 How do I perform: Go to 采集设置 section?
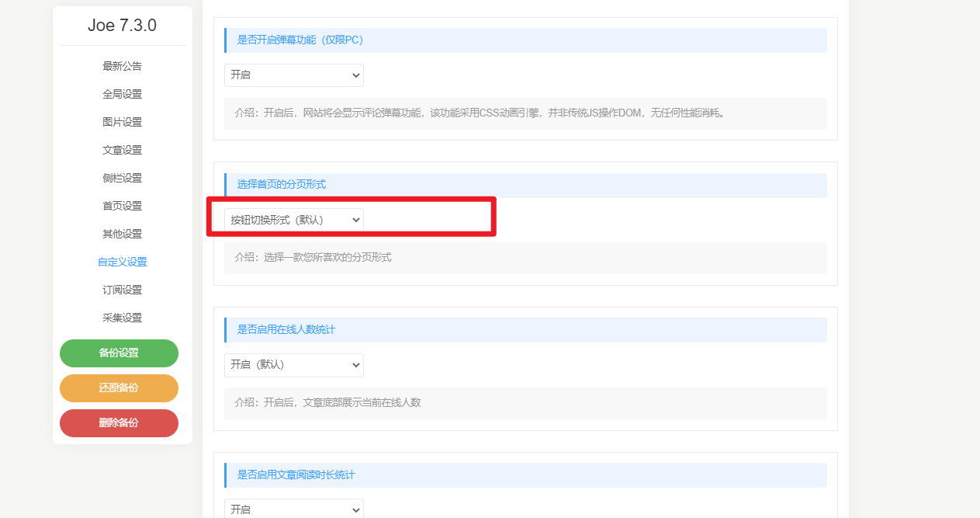pos(122,318)
